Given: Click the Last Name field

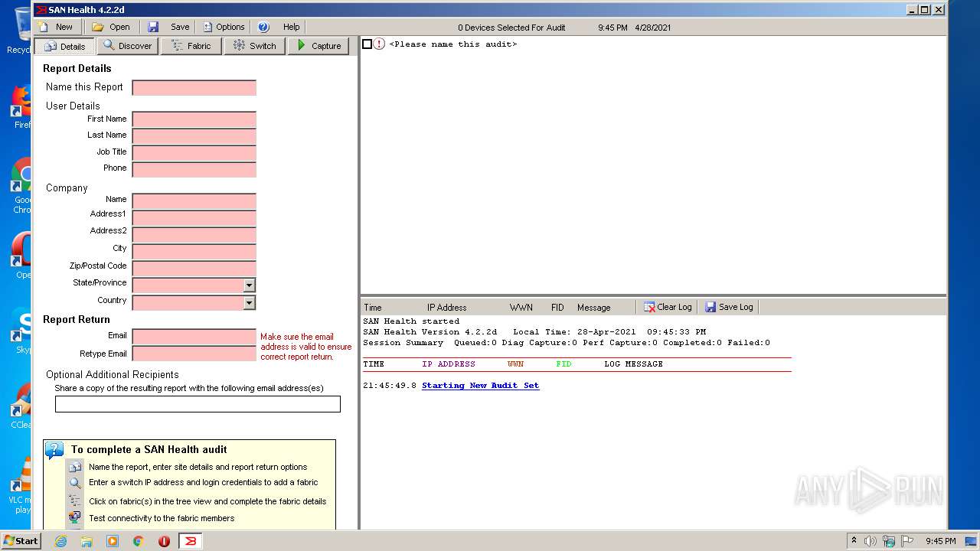Looking at the screenshot, I should 194,136.
